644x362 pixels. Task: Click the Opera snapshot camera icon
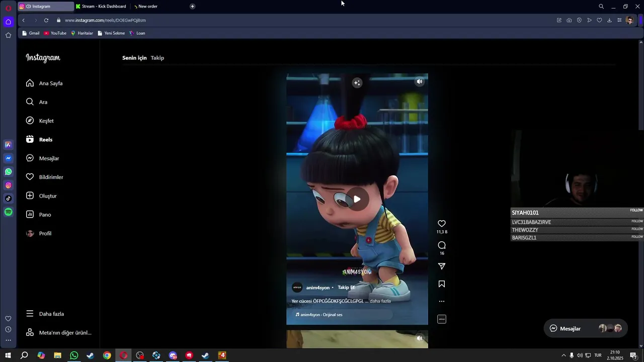point(569,20)
